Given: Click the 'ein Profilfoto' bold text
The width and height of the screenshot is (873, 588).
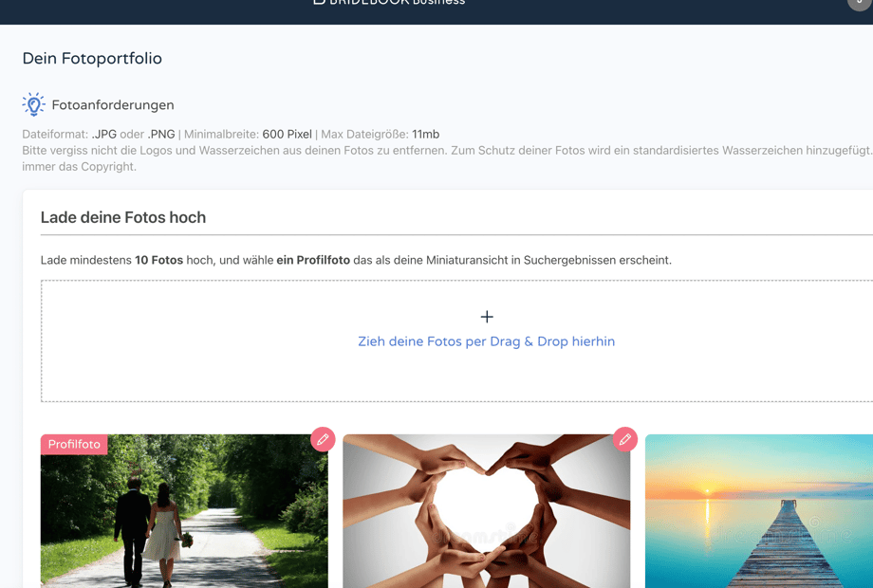Looking at the screenshot, I should click(x=313, y=260).
